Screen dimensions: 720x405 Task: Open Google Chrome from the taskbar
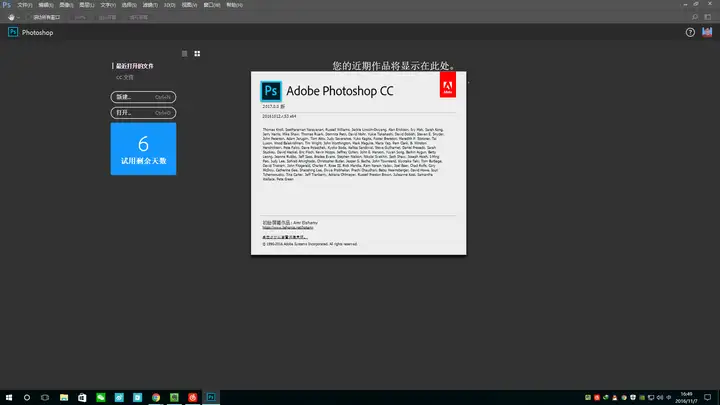156,398
